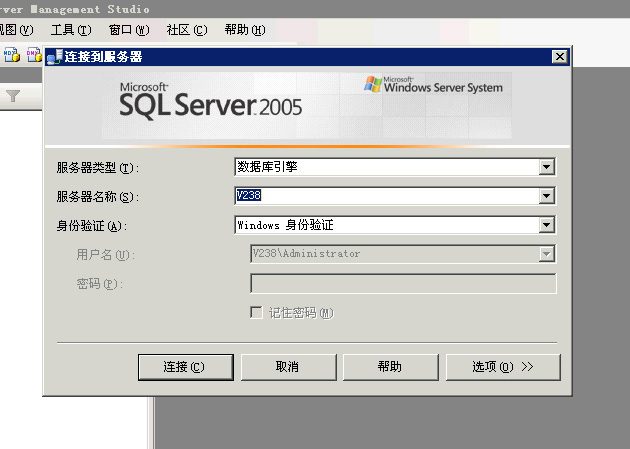Open the 帮助(H) menu in menu bar

pos(245,30)
